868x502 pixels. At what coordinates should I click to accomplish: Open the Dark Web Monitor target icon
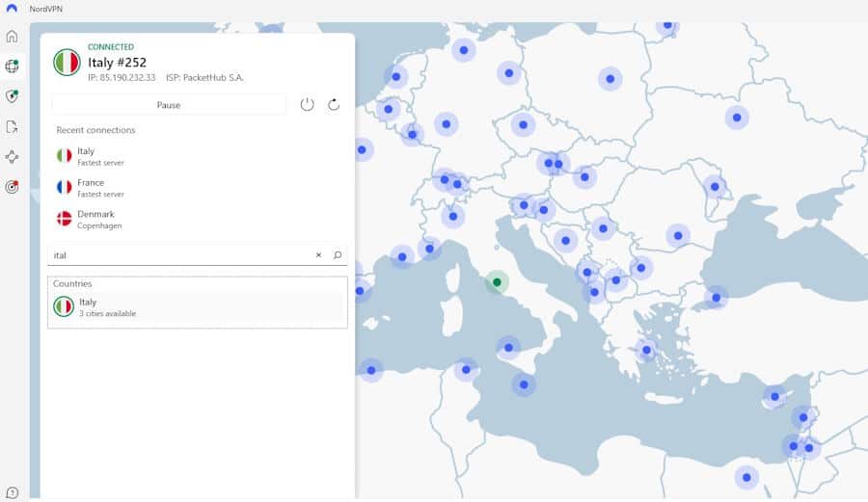click(x=12, y=186)
